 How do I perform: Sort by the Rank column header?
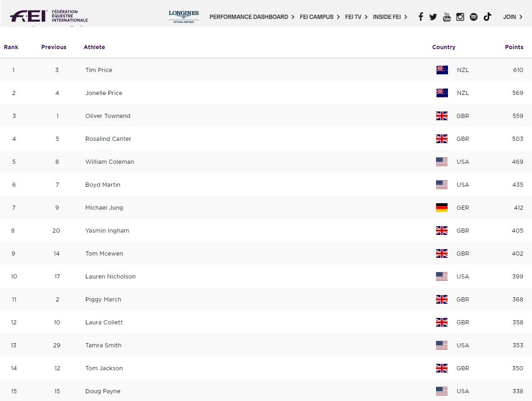point(11,47)
